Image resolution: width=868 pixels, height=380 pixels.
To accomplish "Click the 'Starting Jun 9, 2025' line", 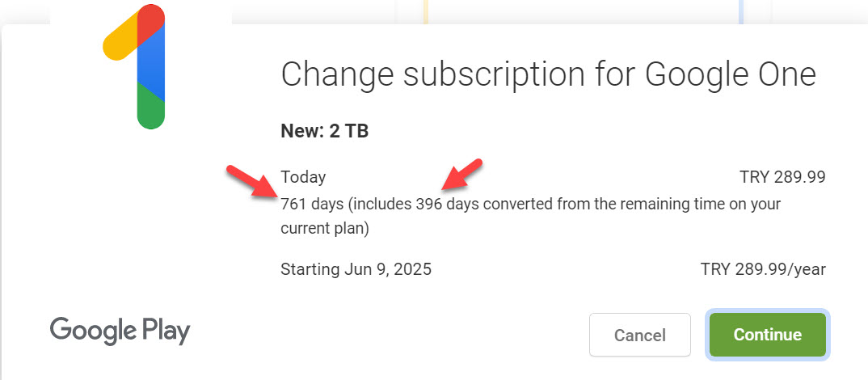I will [x=356, y=269].
